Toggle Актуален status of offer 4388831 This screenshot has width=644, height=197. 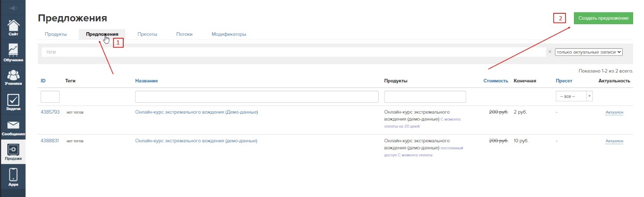coord(614,141)
